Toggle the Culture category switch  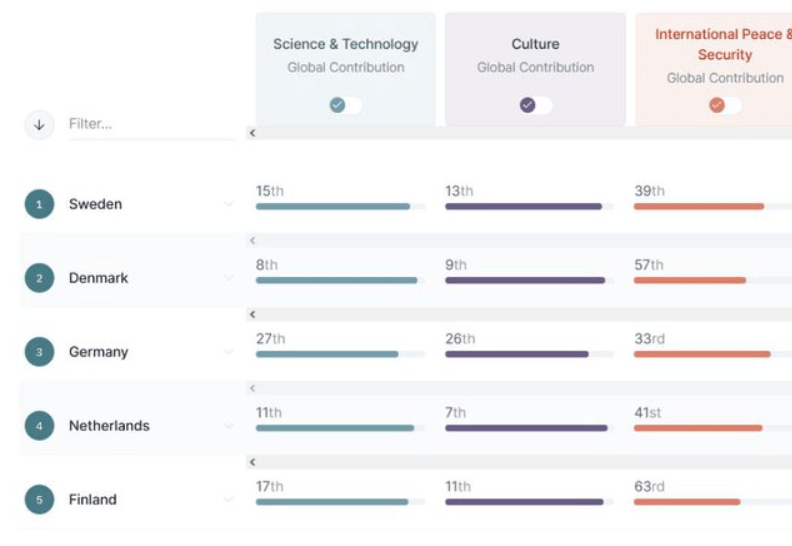535,105
